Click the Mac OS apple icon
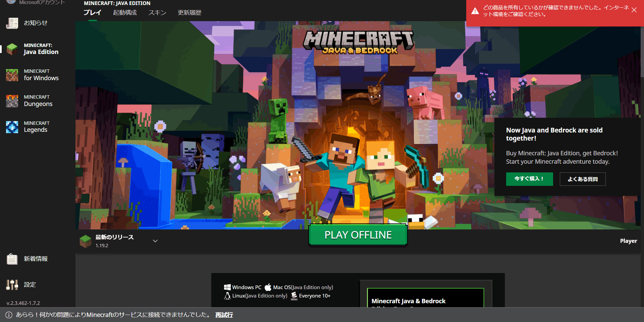 [x=268, y=287]
